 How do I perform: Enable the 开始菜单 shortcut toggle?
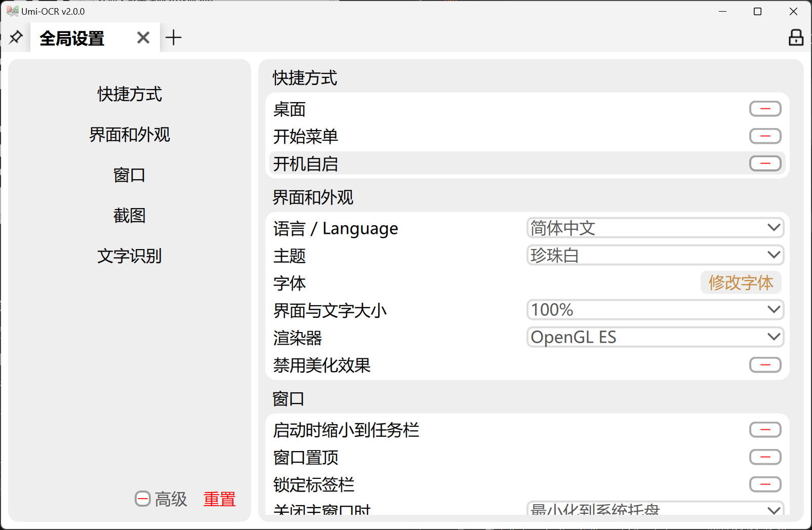pyautogui.click(x=765, y=136)
